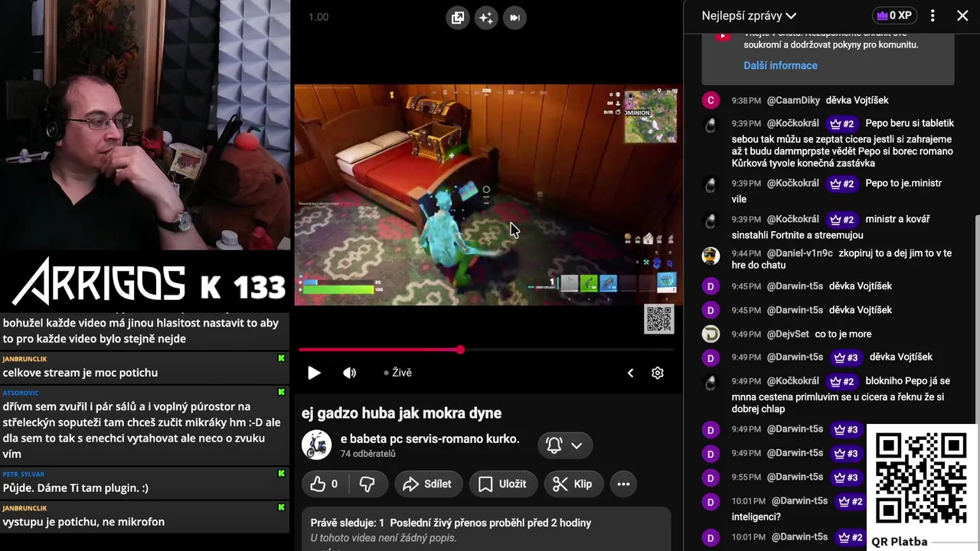Click @Kočkokrál #2 crown badge at 9:39 first message
This screenshot has height=551, width=980.
coord(842,123)
